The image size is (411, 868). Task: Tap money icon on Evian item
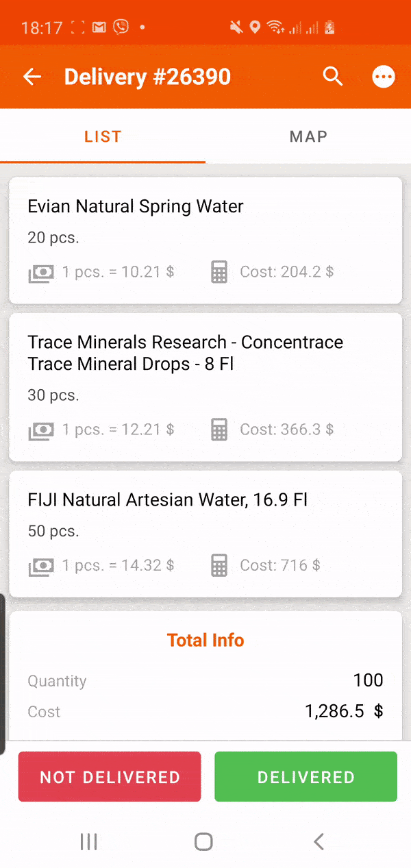40,273
